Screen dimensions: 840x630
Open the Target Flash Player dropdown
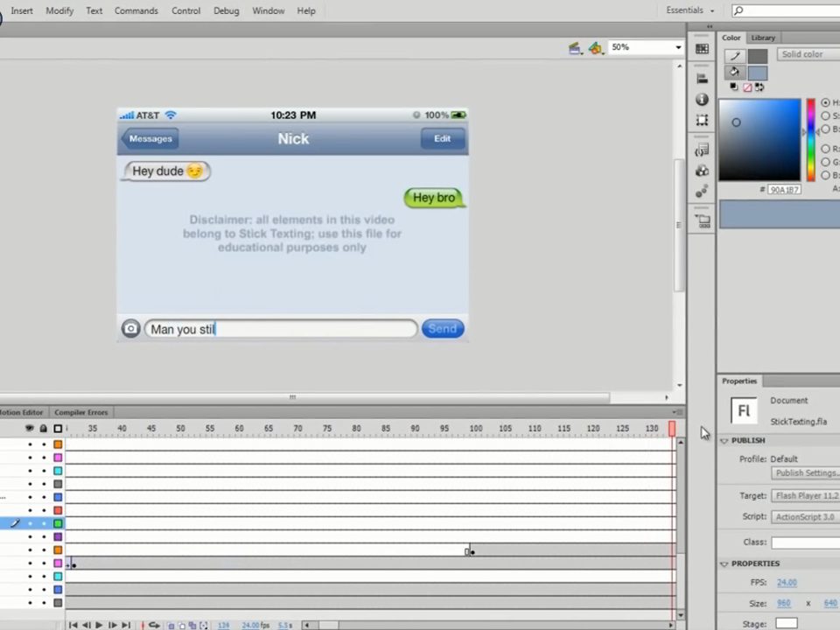point(806,495)
